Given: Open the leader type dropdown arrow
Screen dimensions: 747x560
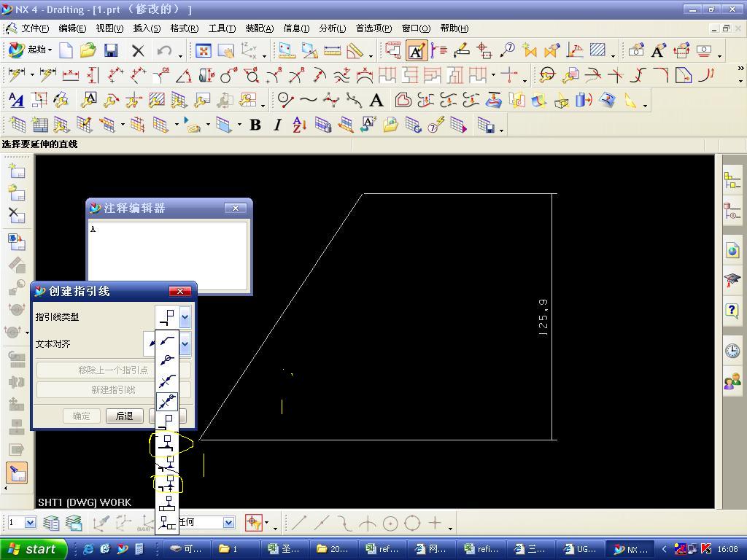Looking at the screenshot, I should [185, 316].
